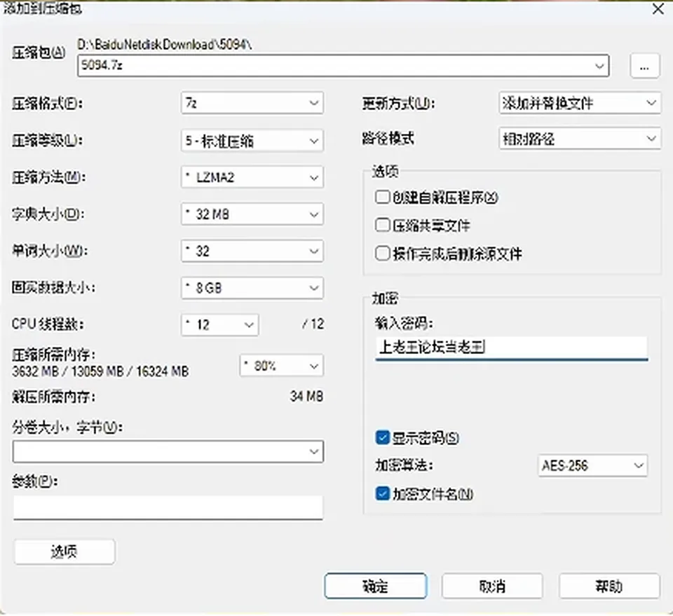Check the 压缩共享文件 option

tap(383, 225)
